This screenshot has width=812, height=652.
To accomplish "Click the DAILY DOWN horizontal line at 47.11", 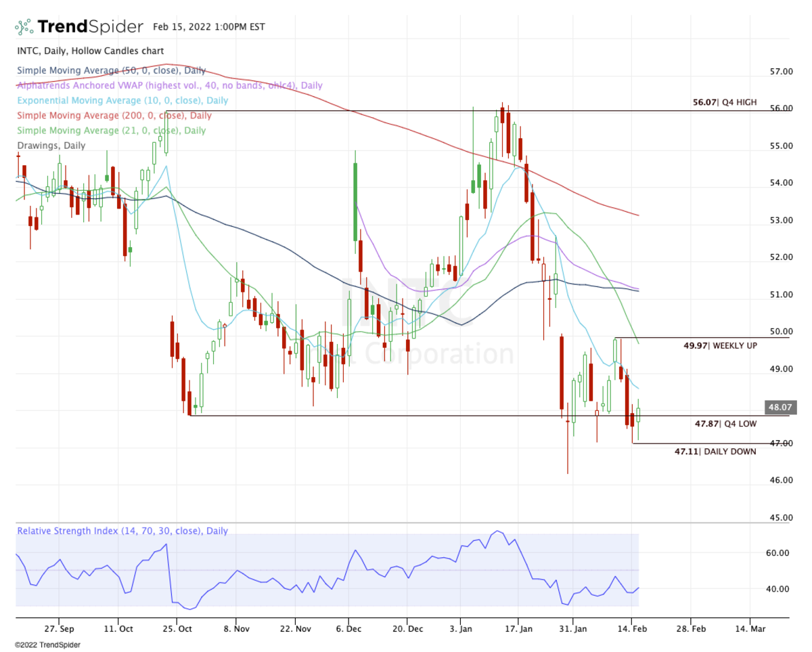I will point(710,443).
